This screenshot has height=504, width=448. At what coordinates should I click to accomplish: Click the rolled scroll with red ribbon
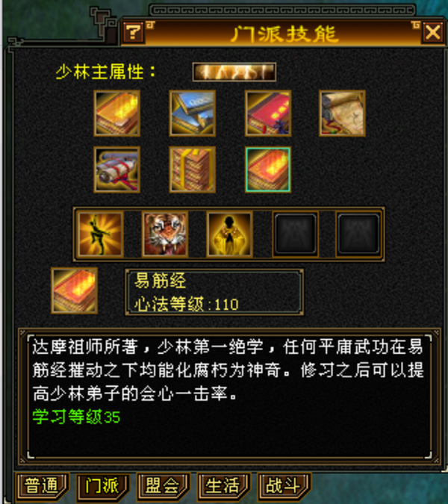[x=116, y=169]
